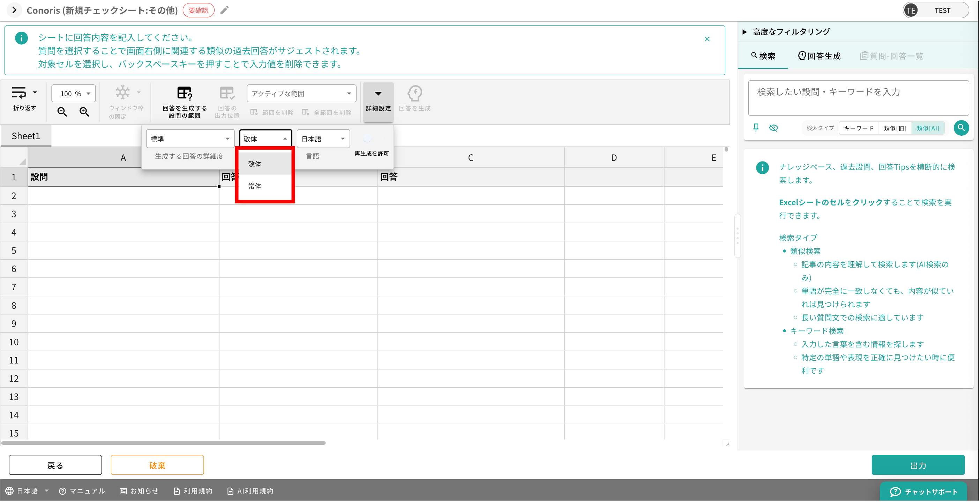Switch to the 回答生成 tab

[819, 55]
